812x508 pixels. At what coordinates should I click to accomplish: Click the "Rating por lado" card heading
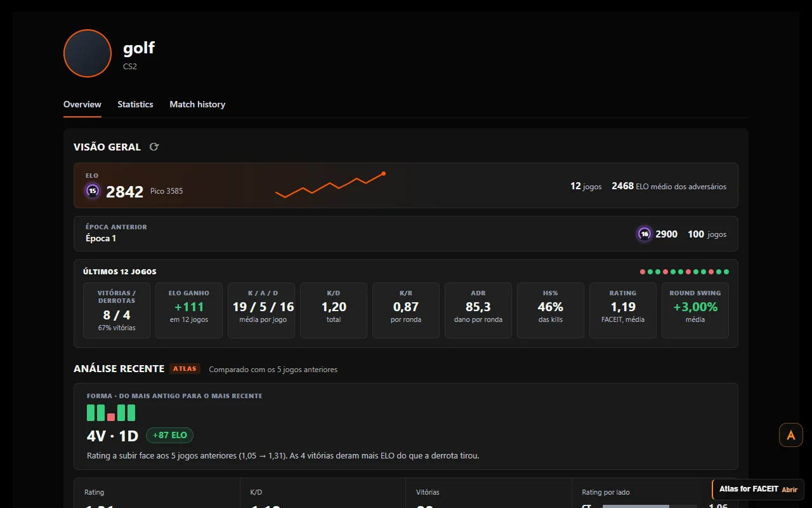(606, 492)
